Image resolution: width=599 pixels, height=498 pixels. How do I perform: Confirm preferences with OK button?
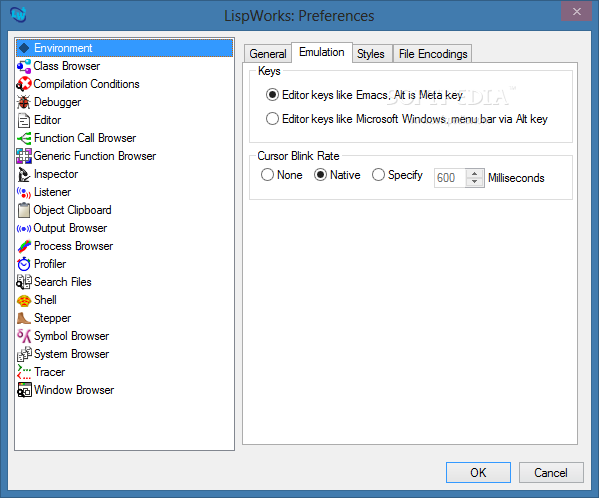(478, 472)
